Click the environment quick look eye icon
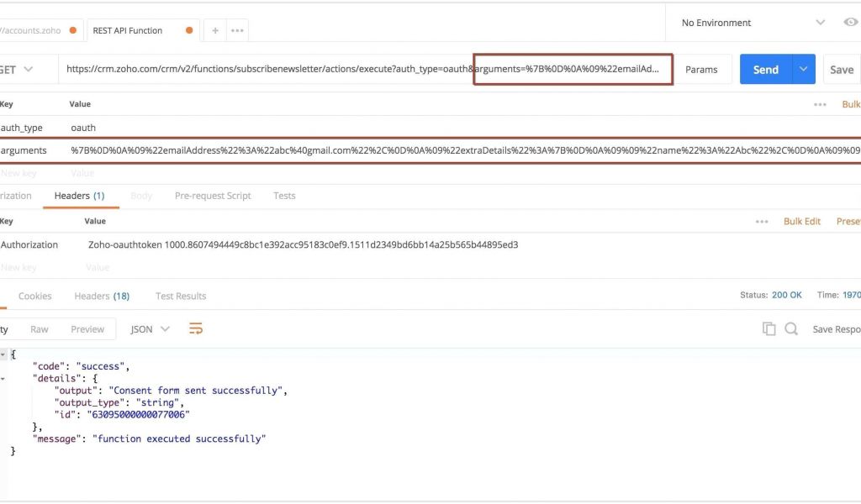The image size is (861, 504). (x=850, y=23)
